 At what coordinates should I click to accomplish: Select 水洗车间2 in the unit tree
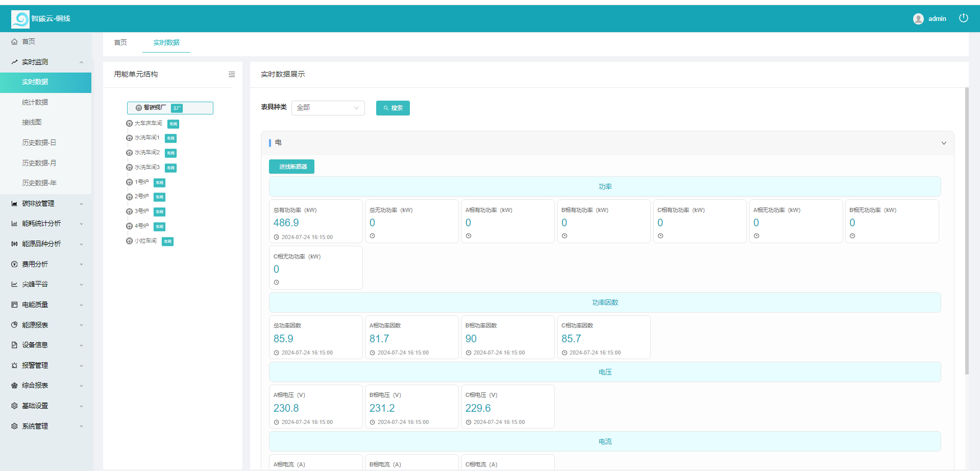tap(147, 152)
